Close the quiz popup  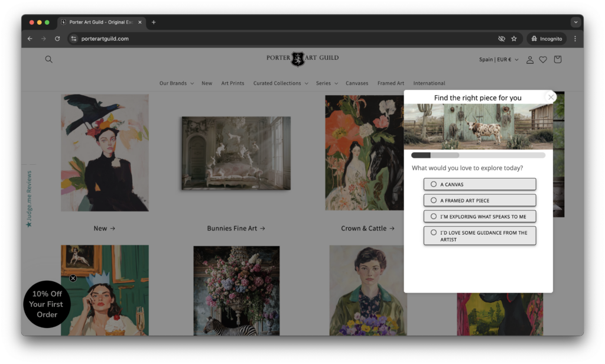coord(551,97)
